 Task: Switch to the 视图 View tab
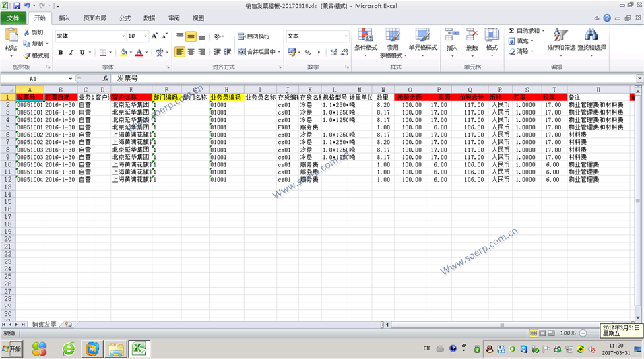198,18
